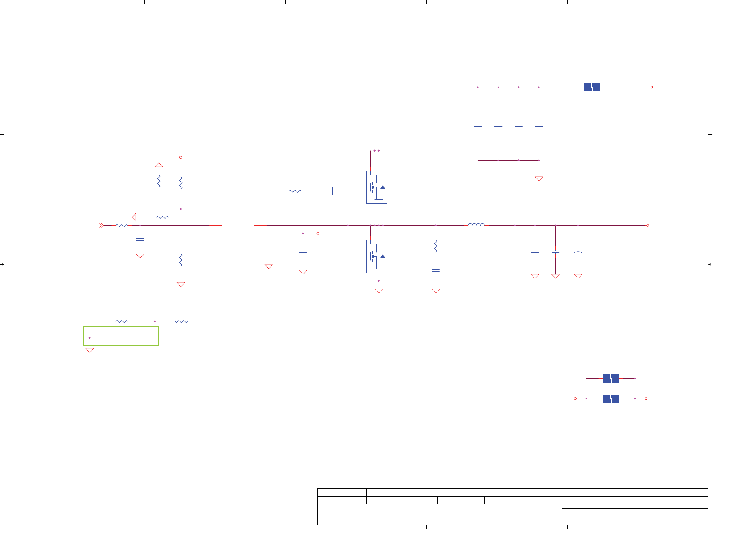Select the lower MOSFET symbol
Screen dimensions: 756x534
[376, 256]
